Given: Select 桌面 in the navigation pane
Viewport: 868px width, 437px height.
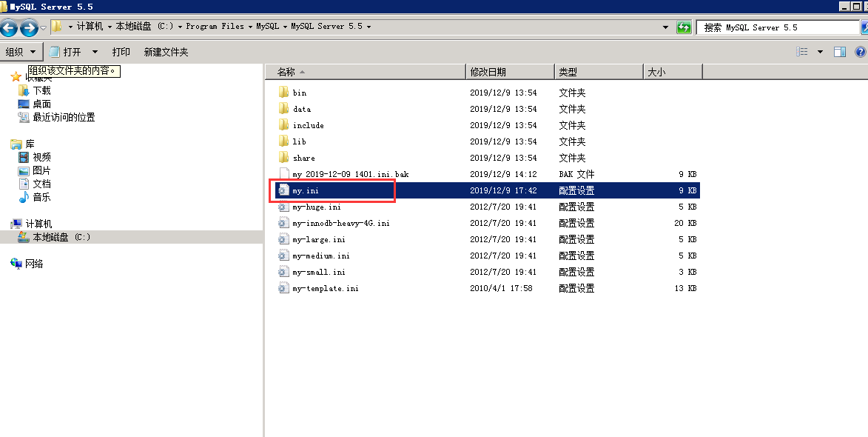Looking at the screenshot, I should click(41, 104).
